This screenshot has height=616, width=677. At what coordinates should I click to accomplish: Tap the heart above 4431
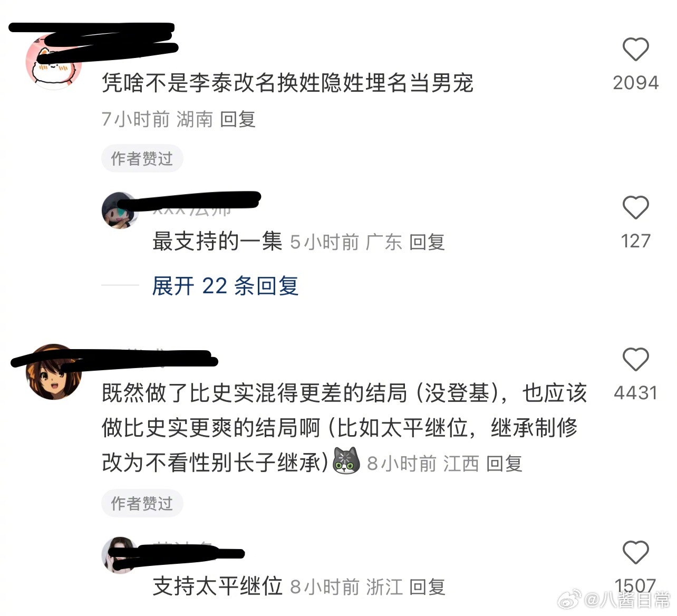pos(635,359)
